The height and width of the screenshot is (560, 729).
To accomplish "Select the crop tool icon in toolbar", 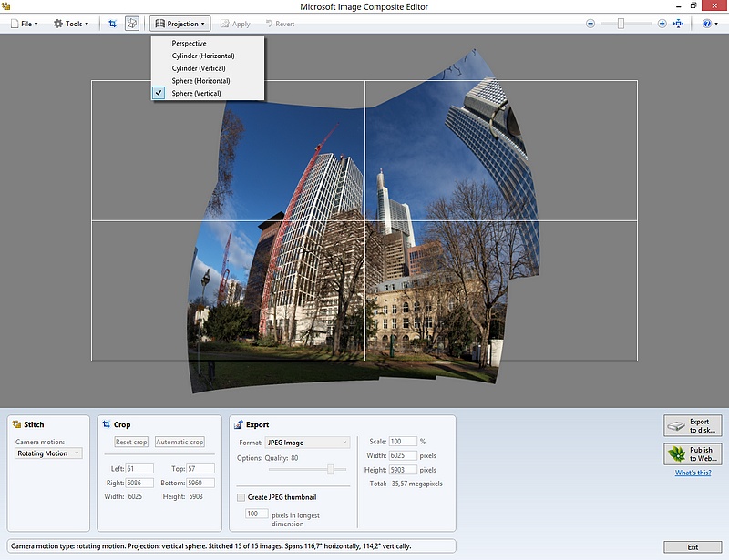I will tap(112, 24).
